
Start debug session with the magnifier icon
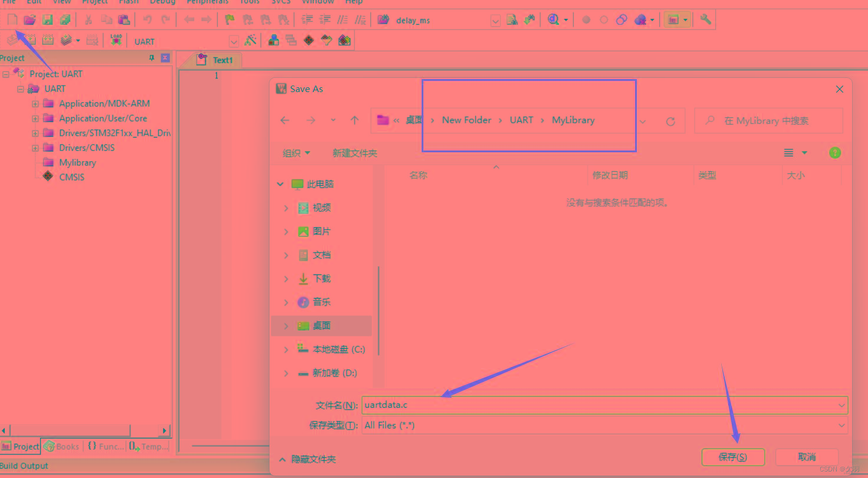(553, 20)
